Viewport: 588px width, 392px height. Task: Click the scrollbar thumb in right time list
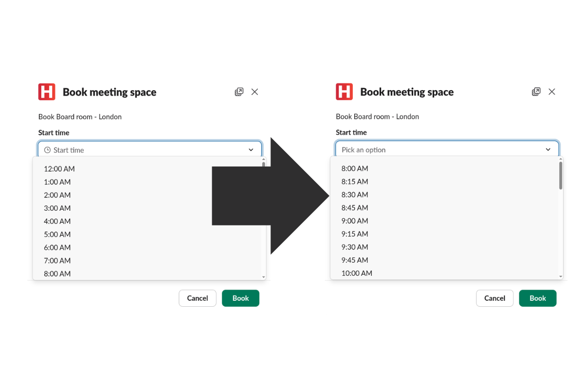[561, 175]
